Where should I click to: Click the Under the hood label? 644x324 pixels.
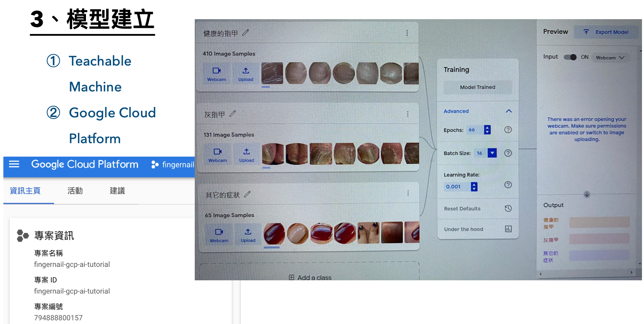pyautogui.click(x=463, y=229)
